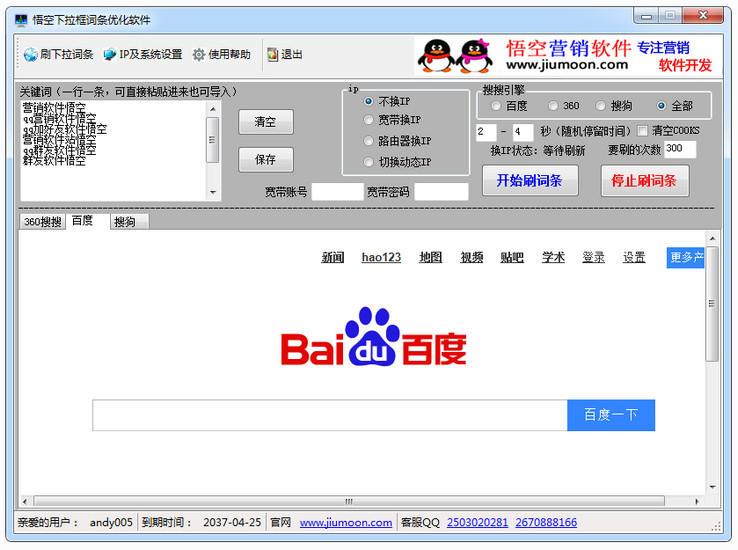The image size is (738, 550).
Task: Click the 设置 link on Baidu page
Action: [634, 257]
